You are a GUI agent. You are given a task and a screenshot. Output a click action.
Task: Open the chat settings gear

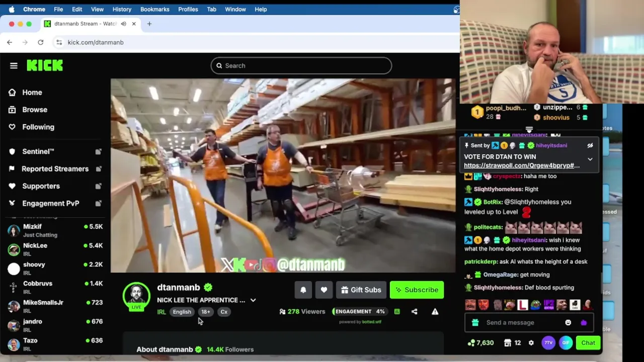[531, 343]
